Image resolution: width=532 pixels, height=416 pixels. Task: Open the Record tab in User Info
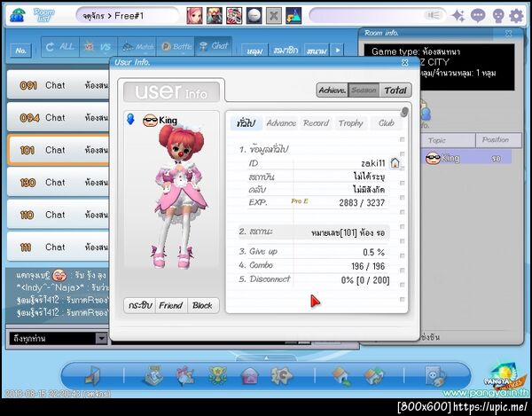[317, 123]
